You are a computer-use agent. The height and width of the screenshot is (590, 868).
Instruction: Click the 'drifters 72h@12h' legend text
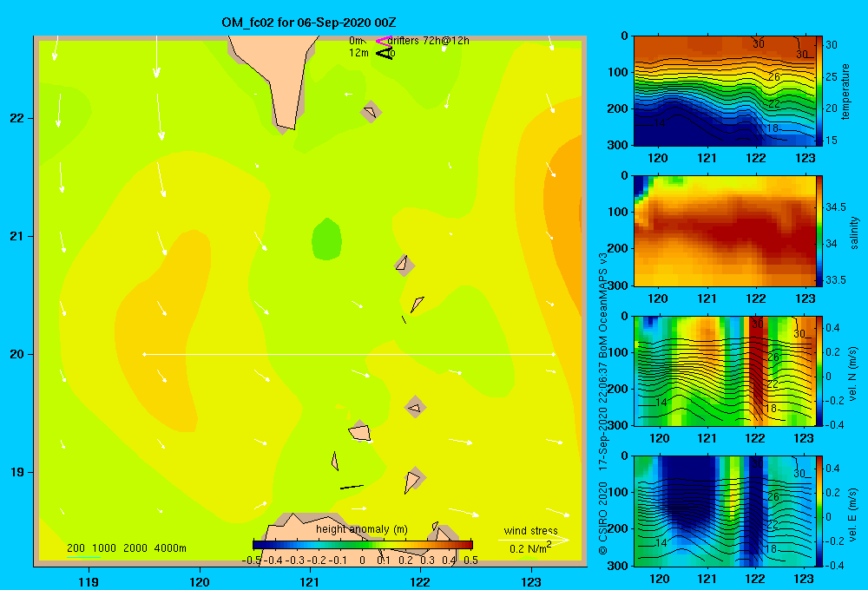pos(429,41)
